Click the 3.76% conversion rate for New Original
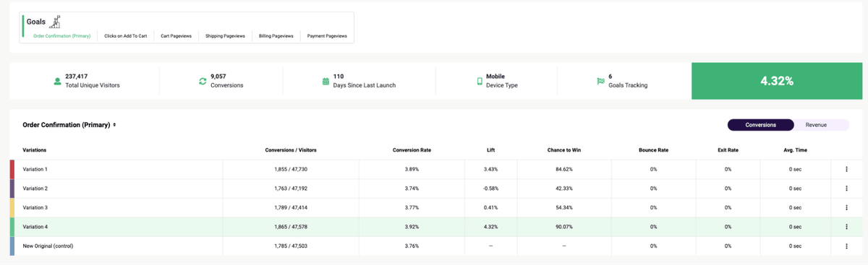This screenshot has width=868, height=265. pyautogui.click(x=412, y=246)
